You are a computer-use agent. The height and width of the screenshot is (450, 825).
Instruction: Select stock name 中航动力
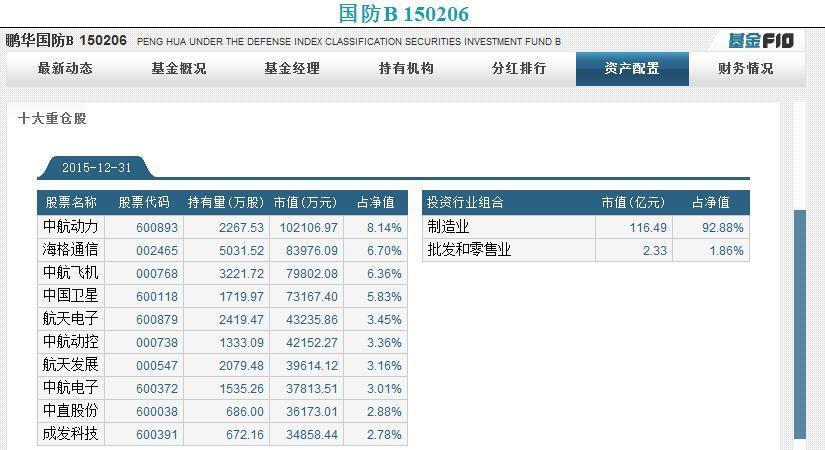[x=71, y=227]
